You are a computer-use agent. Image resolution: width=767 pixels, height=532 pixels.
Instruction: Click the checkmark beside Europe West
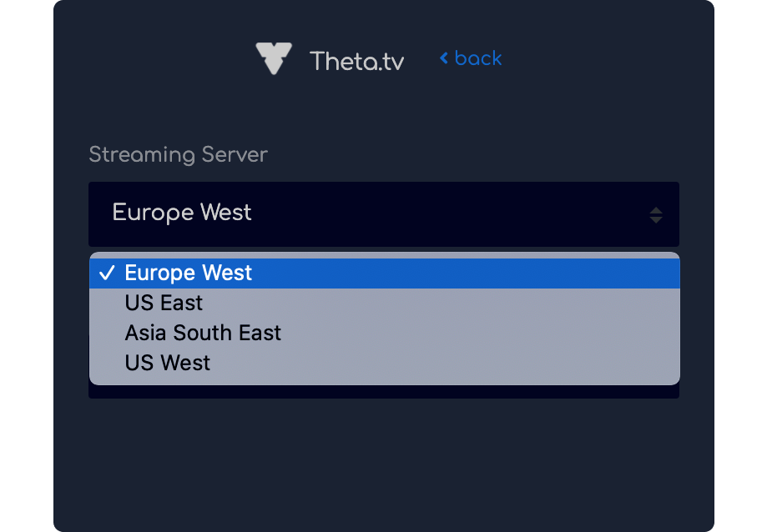tap(107, 273)
